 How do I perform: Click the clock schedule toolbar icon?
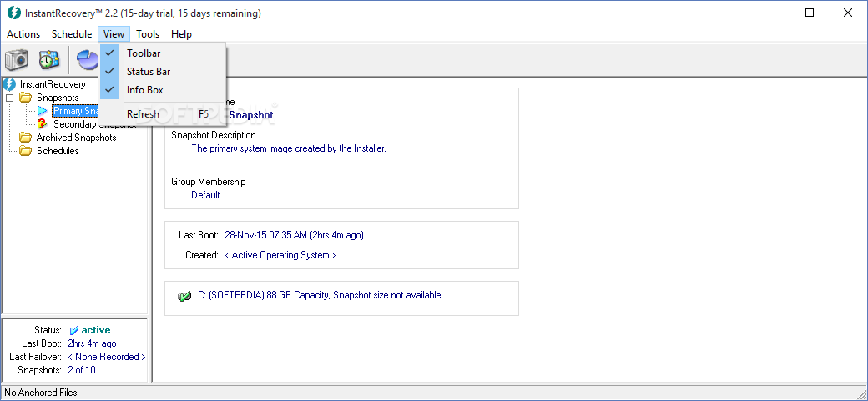tap(48, 59)
